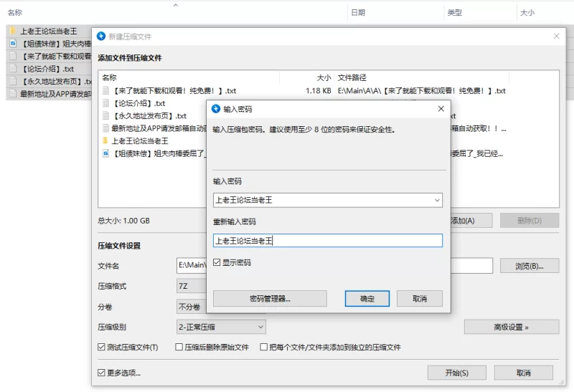Click the E:\Main\A\A\ file path cell
The image size is (574, 392).
(422, 90)
